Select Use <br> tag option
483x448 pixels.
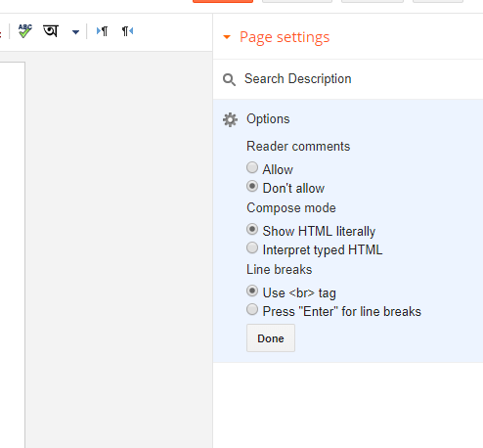coord(252,291)
